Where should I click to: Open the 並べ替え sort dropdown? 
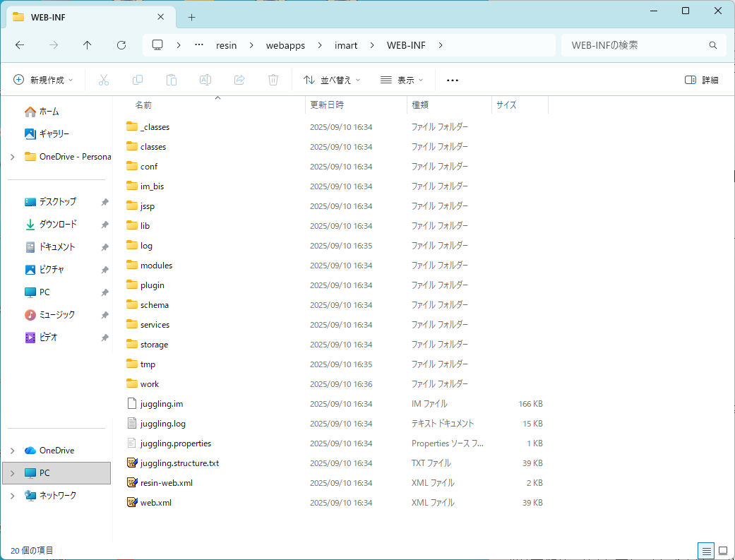332,80
